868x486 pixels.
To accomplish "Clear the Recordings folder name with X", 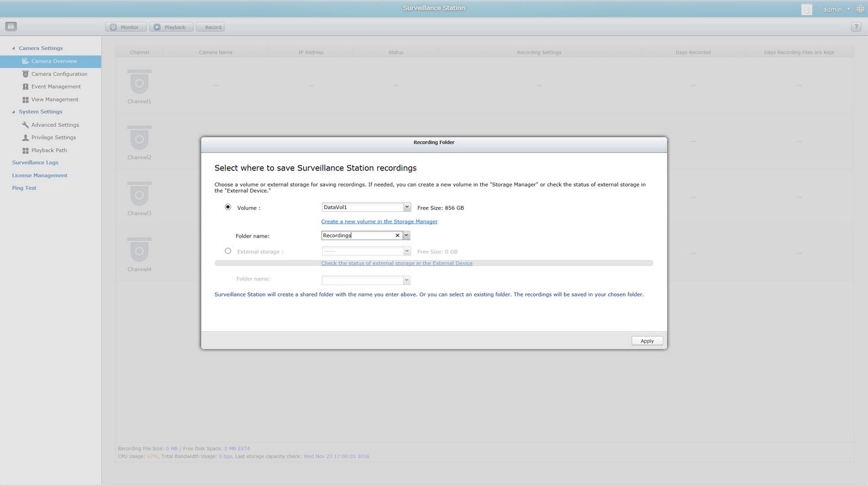I will (397, 236).
